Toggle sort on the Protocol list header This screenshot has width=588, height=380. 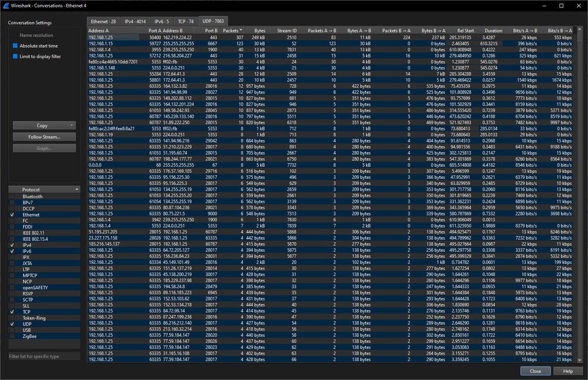click(x=44, y=190)
